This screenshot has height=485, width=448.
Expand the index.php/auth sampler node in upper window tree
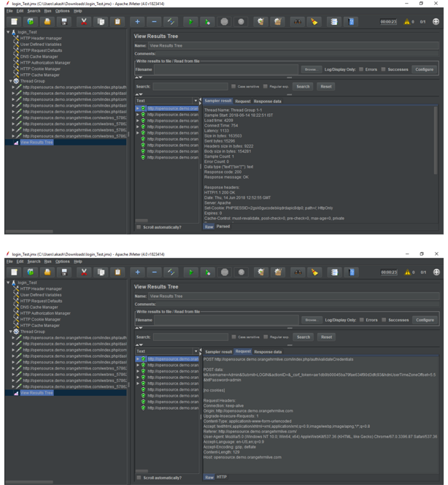[13, 87]
